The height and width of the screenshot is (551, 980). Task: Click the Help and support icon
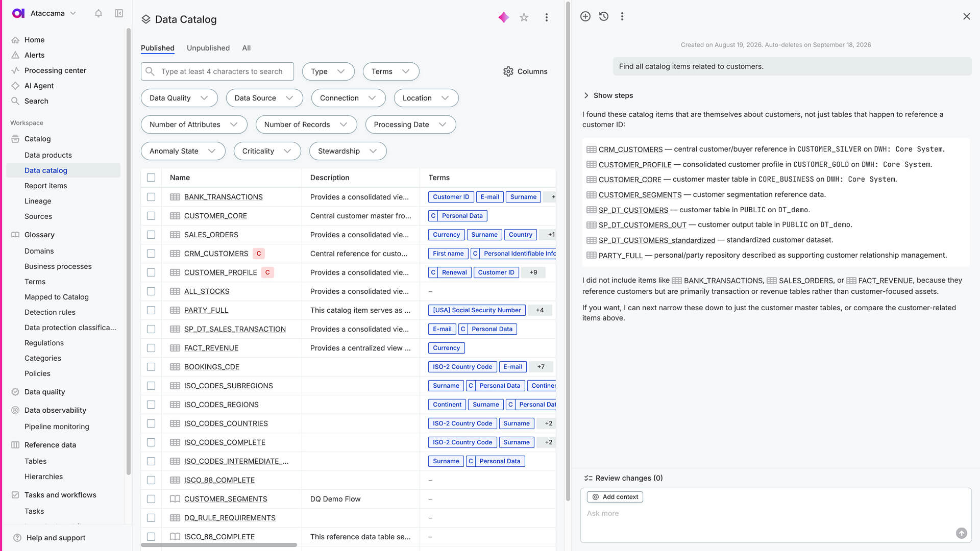[x=17, y=538]
